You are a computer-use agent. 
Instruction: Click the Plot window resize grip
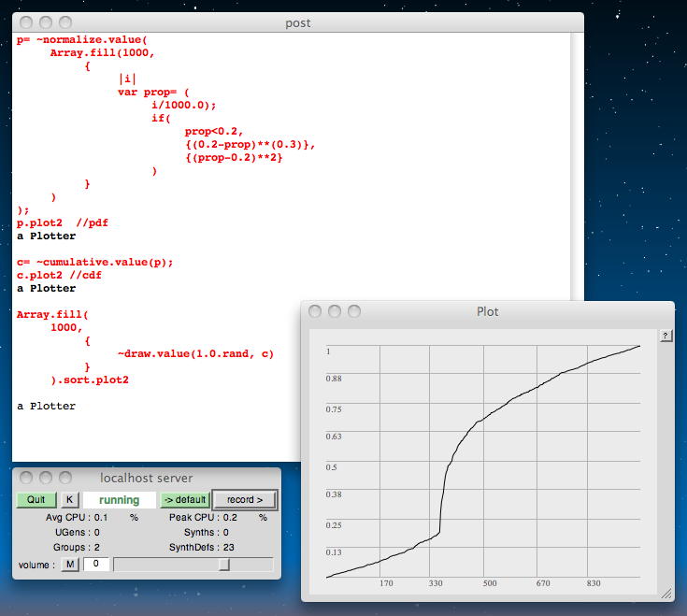pyautogui.click(x=666, y=593)
